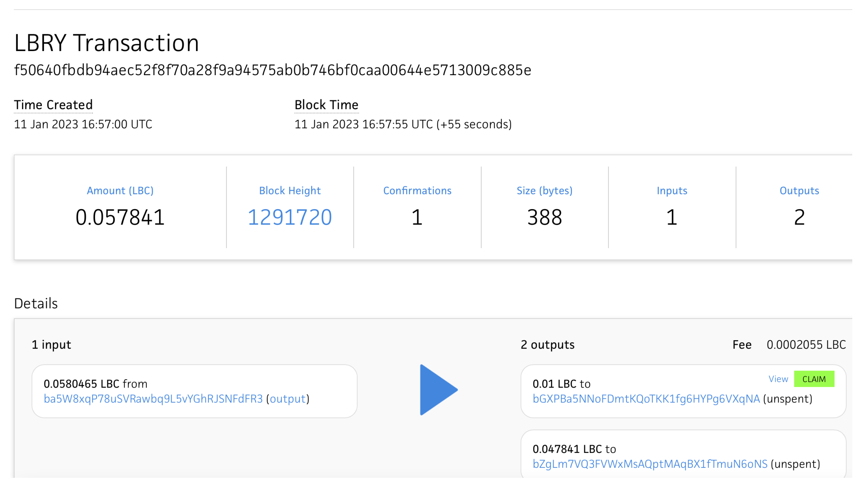Click the green CLAIM badge

pos(815,379)
